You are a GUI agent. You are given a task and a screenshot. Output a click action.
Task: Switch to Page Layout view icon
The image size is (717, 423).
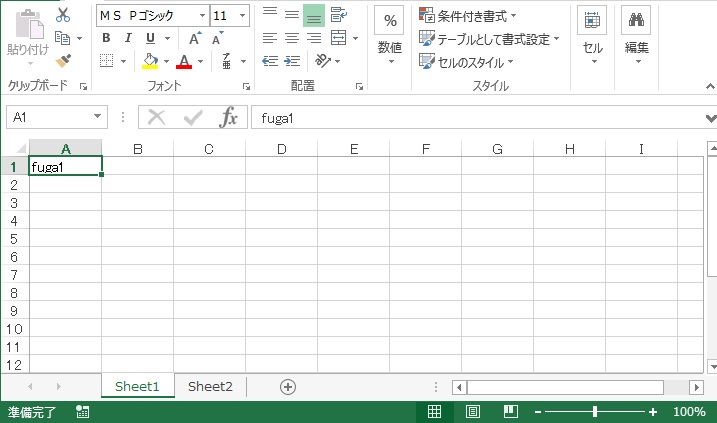click(x=473, y=412)
